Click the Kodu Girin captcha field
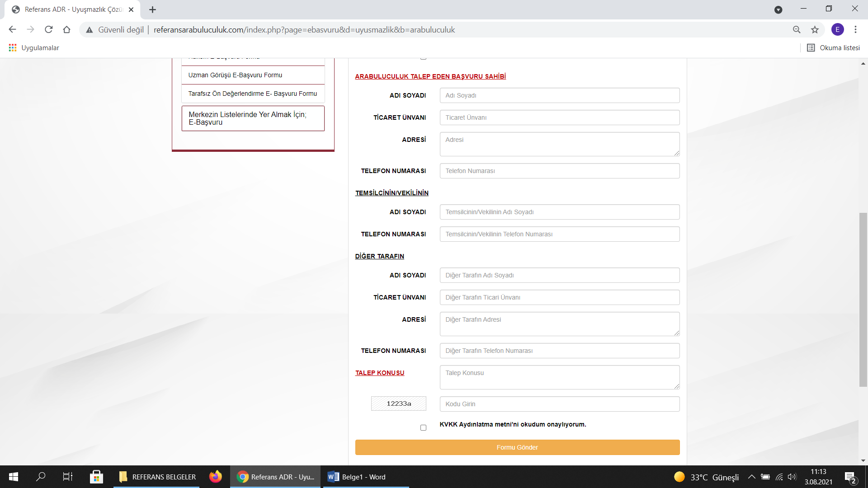 point(559,404)
